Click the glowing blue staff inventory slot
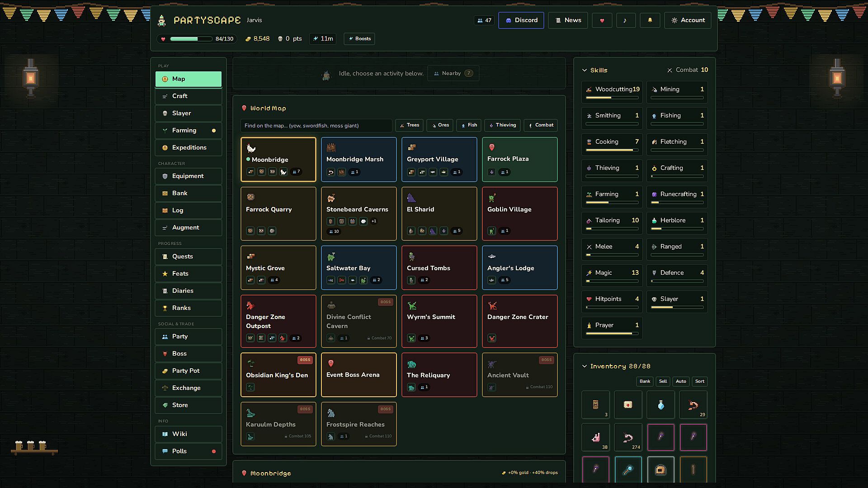868x488 pixels. click(x=628, y=470)
